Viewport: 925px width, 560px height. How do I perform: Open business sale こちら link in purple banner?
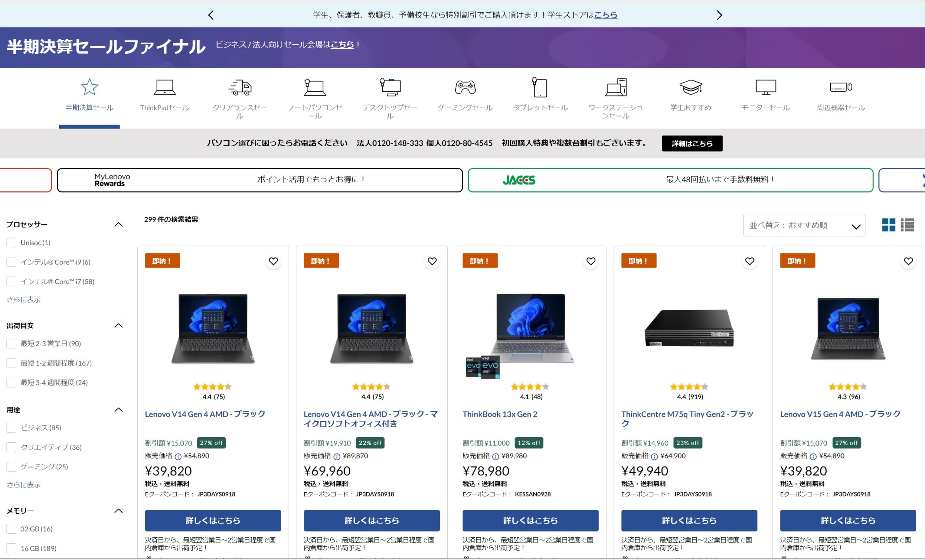point(342,45)
